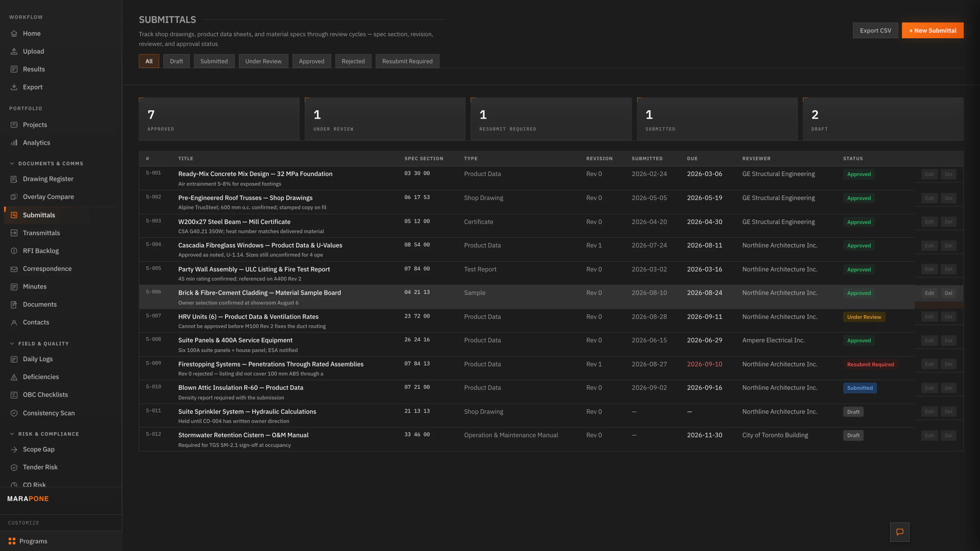This screenshot has width=980, height=551.
Task: Click the Export download icon
Action: [14, 87]
